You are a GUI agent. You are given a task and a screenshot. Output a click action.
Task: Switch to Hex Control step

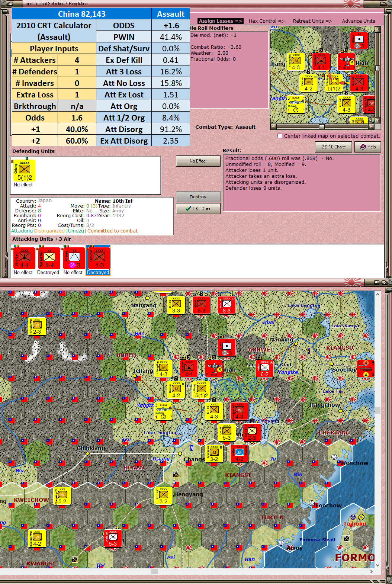(266, 21)
